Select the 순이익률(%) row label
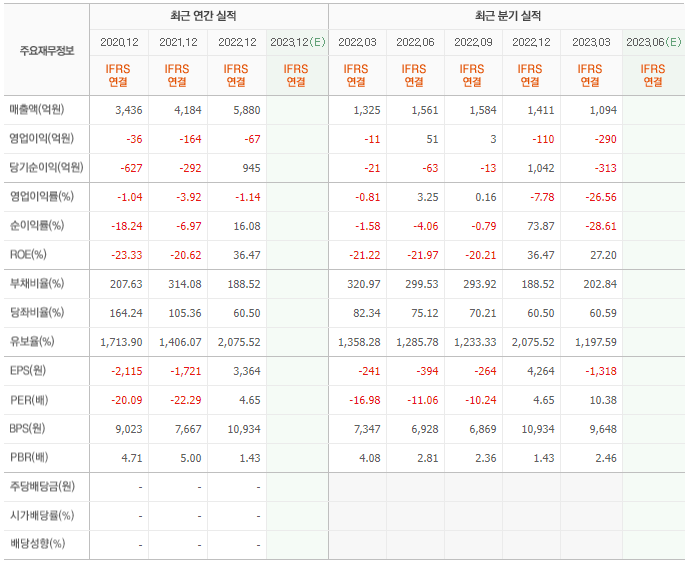This screenshot has width=689, height=563. pyautogui.click(x=37, y=225)
